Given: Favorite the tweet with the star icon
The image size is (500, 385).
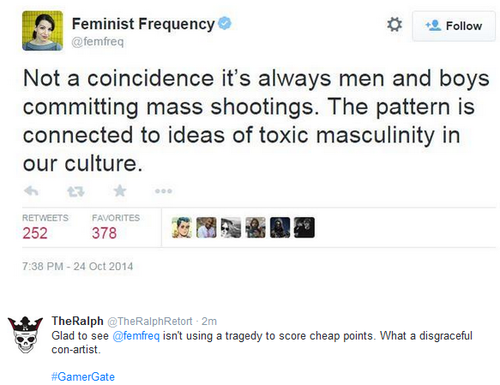Looking at the screenshot, I should coord(120,191).
